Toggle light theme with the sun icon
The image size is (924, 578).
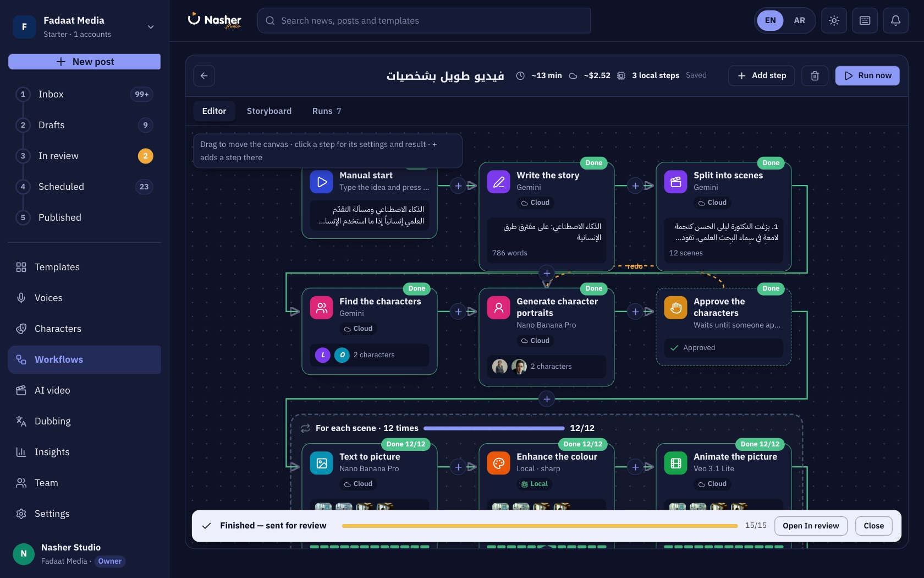(x=834, y=20)
